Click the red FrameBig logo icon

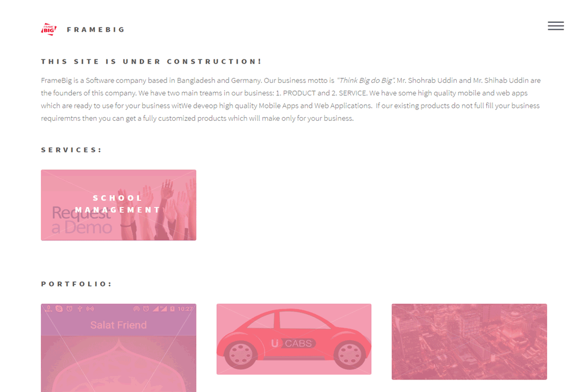[49, 29]
